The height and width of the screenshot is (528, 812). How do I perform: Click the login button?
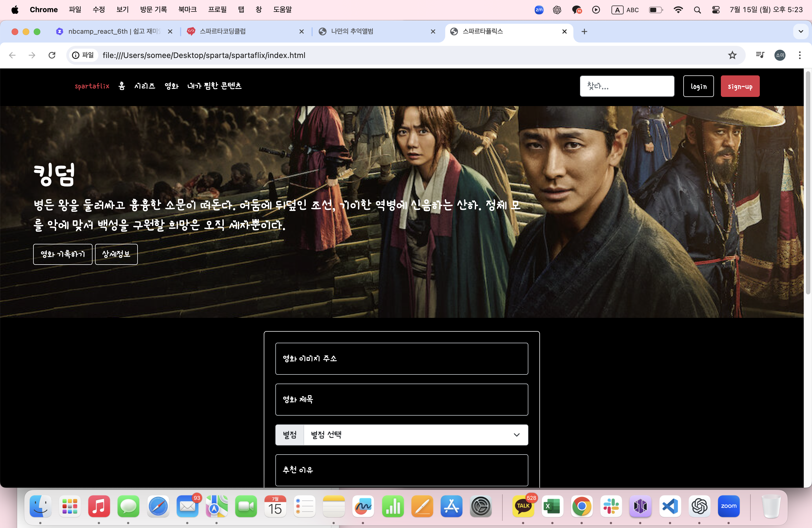pyautogui.click(x=698, y=86)
